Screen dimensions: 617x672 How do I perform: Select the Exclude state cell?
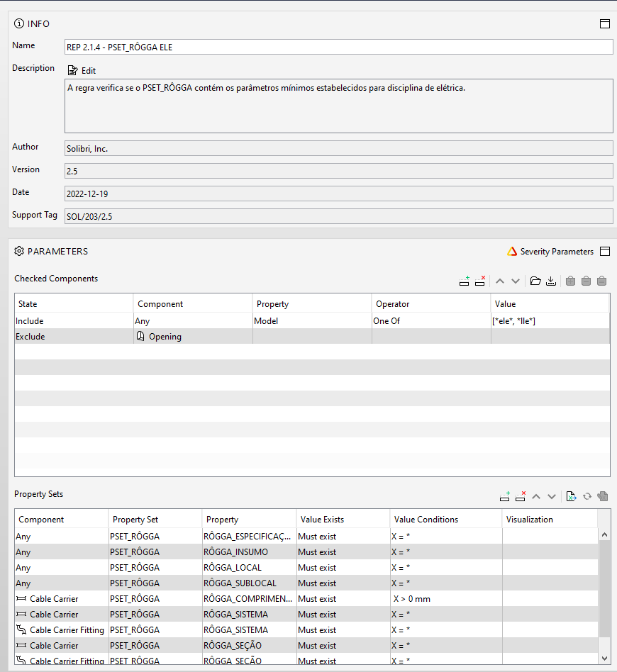point(74,337)
